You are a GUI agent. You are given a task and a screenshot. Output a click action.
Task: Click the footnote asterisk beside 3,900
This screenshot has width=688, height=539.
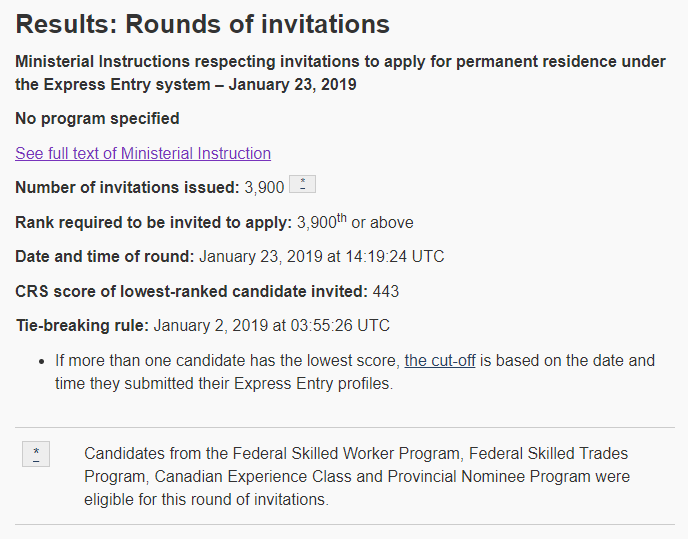click(302, 185)
